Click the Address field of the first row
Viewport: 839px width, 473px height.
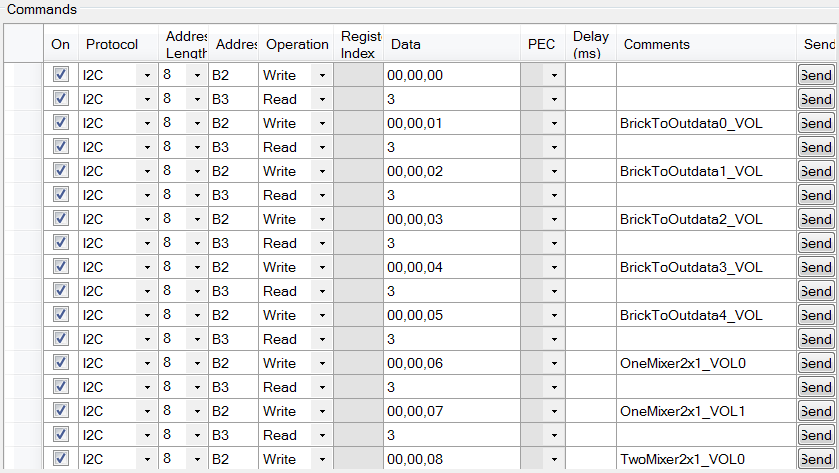[233, 75]
